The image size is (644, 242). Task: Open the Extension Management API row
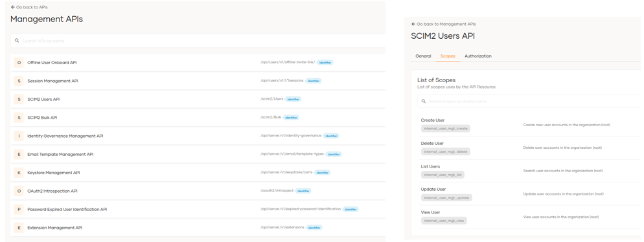[198, 227]
